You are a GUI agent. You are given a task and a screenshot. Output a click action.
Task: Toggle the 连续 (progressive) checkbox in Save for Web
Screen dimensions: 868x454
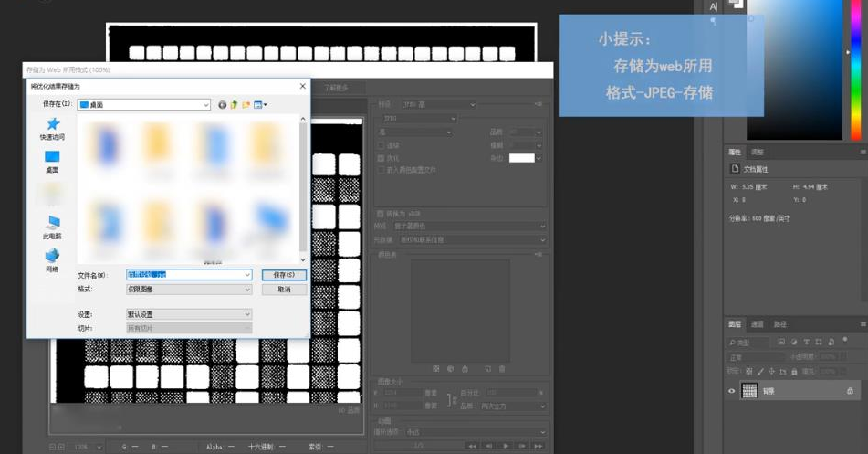point(381,145)
